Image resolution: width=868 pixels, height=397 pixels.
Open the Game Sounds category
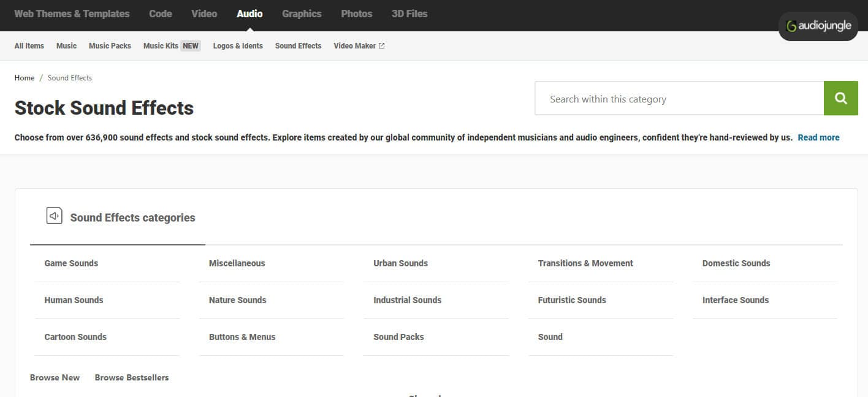click(71, 263)
